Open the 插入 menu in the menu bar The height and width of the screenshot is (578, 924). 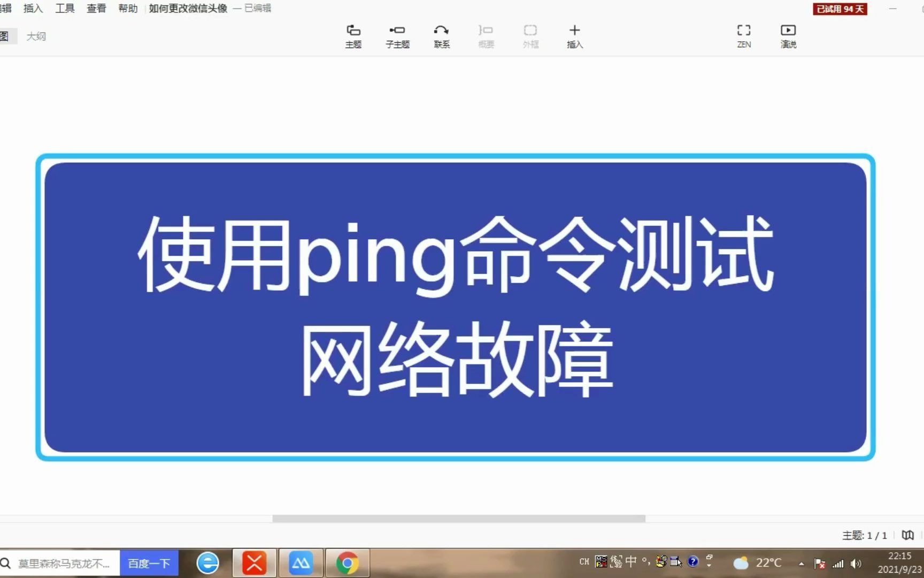33,8
